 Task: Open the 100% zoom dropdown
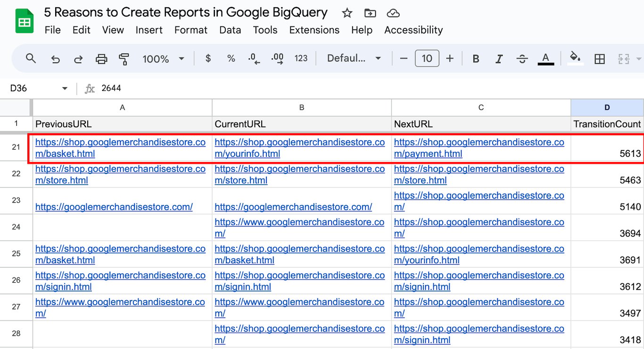(x=163, y=59)
